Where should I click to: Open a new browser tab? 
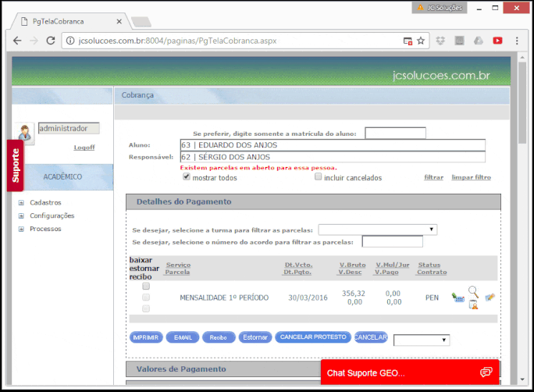click(x=141, y=22)
